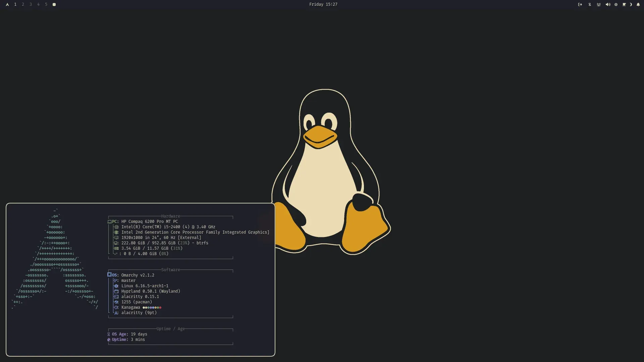
Task: Click the Kanagawa color palette dots
Action: (152, 307)
